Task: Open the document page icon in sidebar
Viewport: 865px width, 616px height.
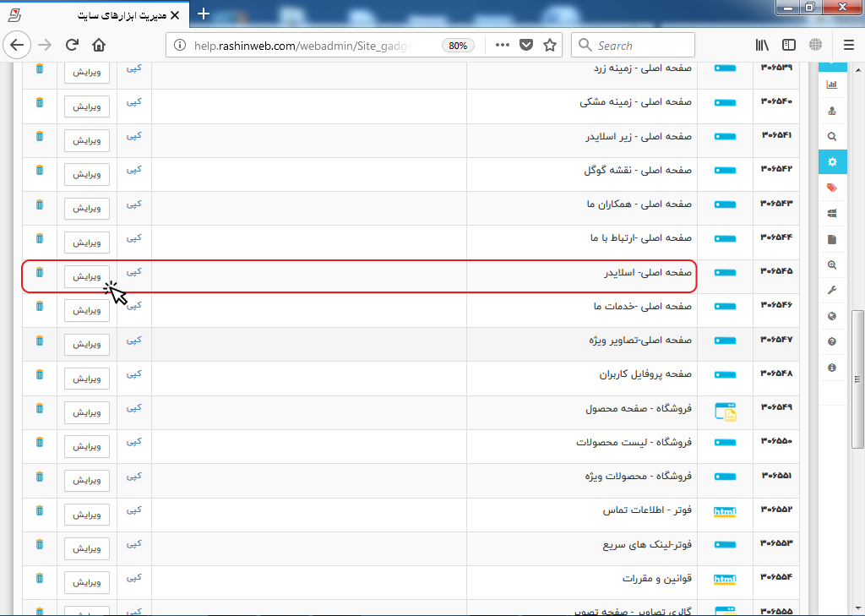Action: pyautogui.click(x=832, y=239)
